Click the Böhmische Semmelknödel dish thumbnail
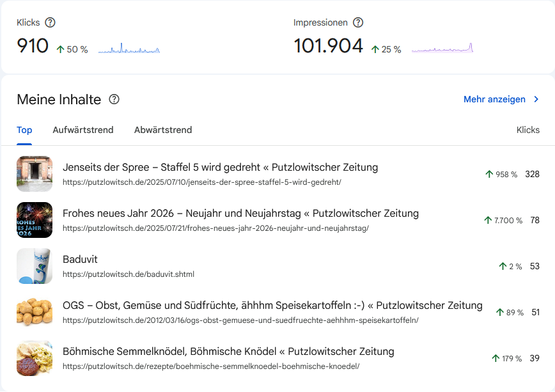The width and height of the screenshot is (555, 392). pos(35,358)
